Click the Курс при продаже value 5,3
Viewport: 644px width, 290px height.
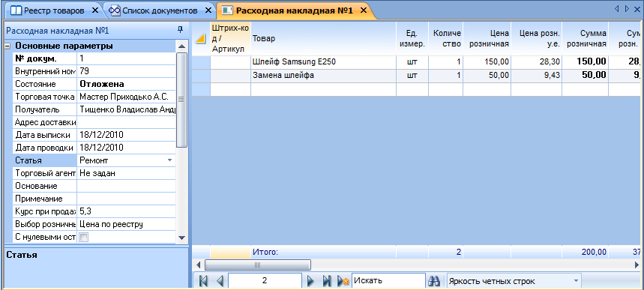click(126, 211)
